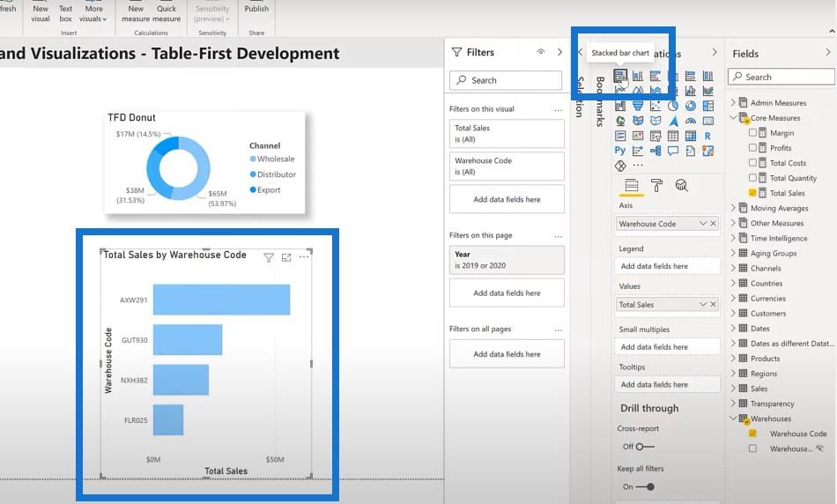Check the Margin measure checkbox

pos(752,132)
